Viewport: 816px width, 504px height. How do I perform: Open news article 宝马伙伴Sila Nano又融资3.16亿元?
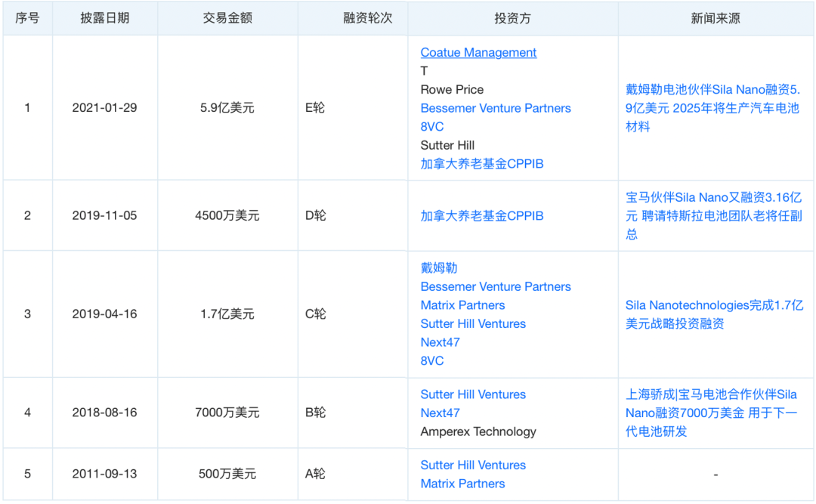pos(713,216)
